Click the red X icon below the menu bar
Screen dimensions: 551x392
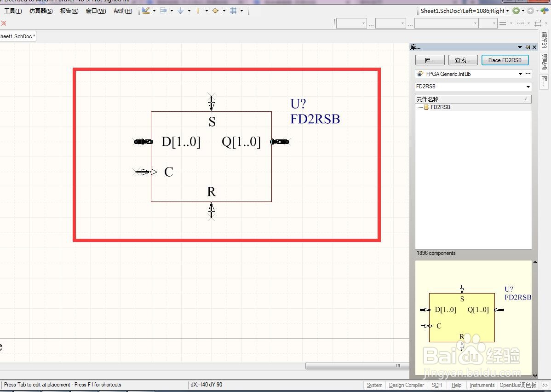point(4,23)
